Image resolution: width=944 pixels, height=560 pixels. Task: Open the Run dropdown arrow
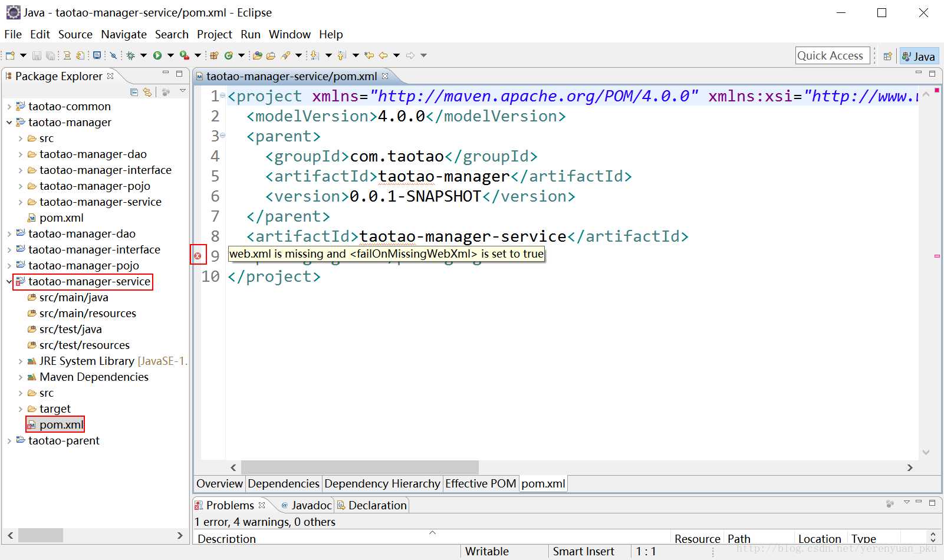pyautogui.click(x=170, y=55)
